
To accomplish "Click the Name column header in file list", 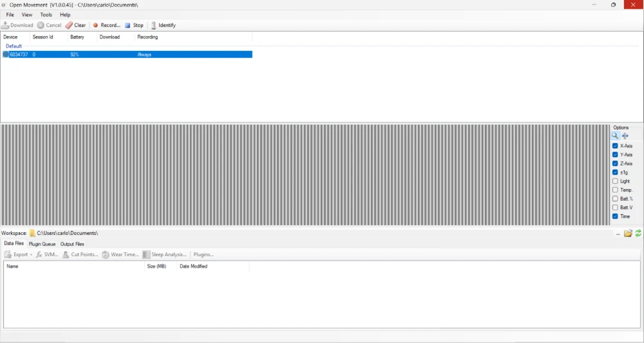I will [74, 266].
